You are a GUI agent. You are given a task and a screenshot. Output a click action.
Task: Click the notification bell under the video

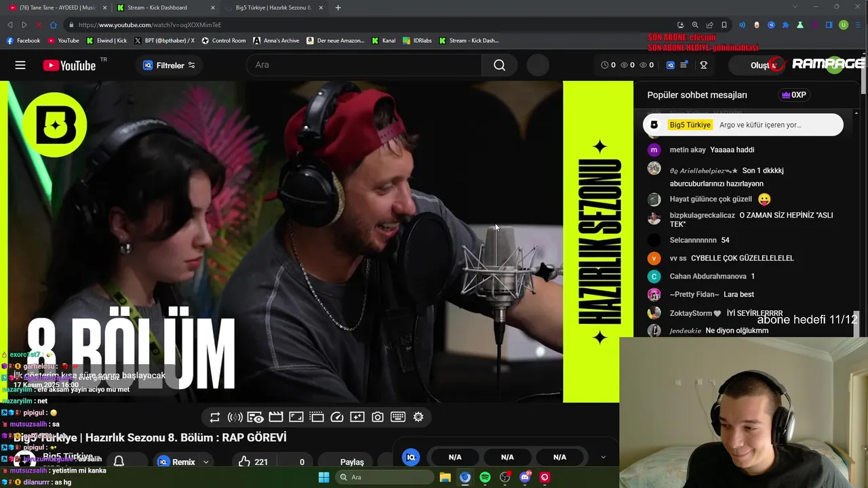tap(119, 461)
